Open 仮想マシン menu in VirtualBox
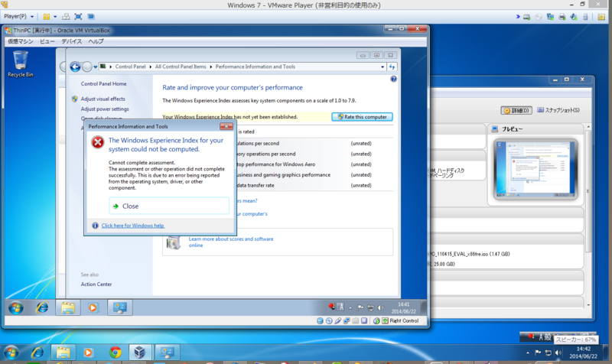612x364 pixels. coord(21,41)
